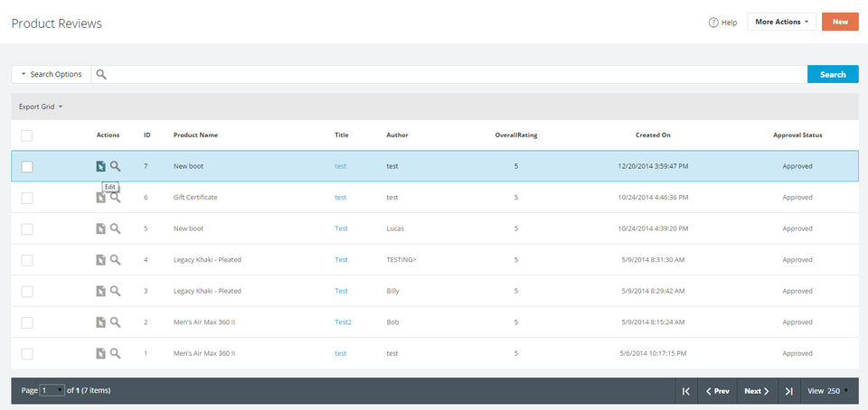This screenshot has width=868, height=410.
Task: Change the View 250 page size
Action: (827, 391)
